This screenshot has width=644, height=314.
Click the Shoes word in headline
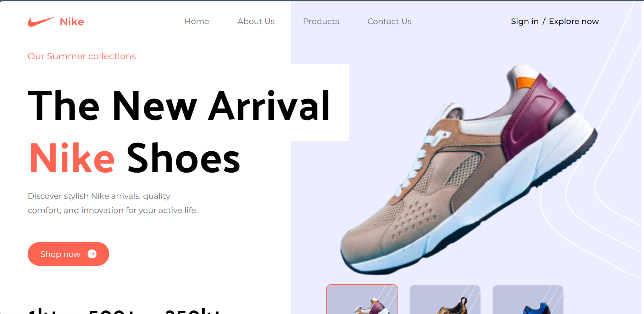tap(184, 158)
